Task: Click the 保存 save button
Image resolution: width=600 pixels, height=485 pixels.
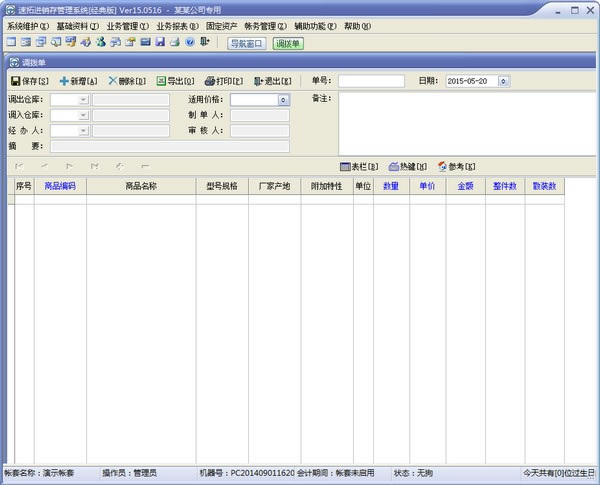Action: (x=29, y=80)
